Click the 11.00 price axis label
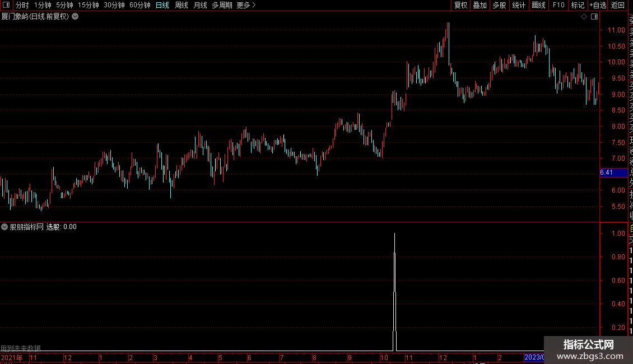This screenshot has width=633, height=364. [616, 30]
